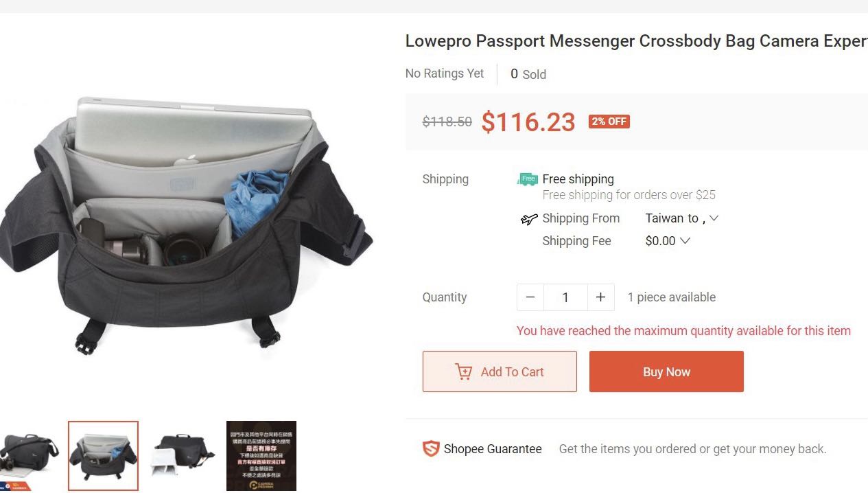Click the airplane shipping icon
The height and width of the screenshot is (493, 868).
tap(528, 218)
